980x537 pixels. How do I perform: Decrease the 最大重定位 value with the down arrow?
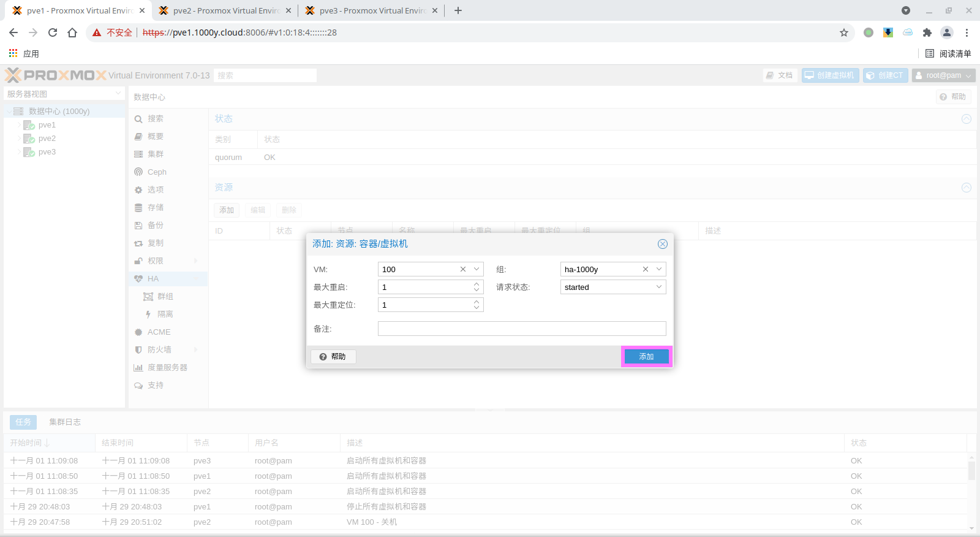coord(477,308)
